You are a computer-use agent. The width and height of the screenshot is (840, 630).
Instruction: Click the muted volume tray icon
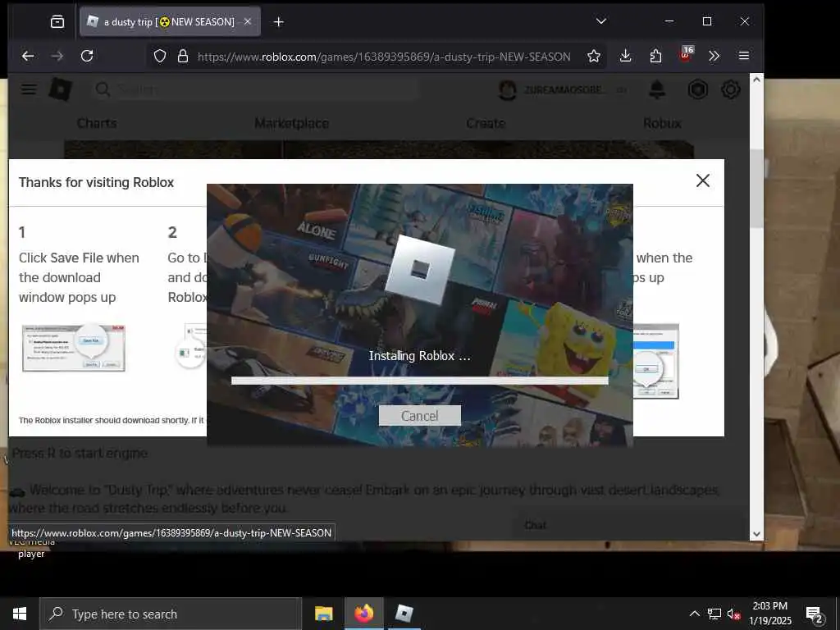pos(733,614)
